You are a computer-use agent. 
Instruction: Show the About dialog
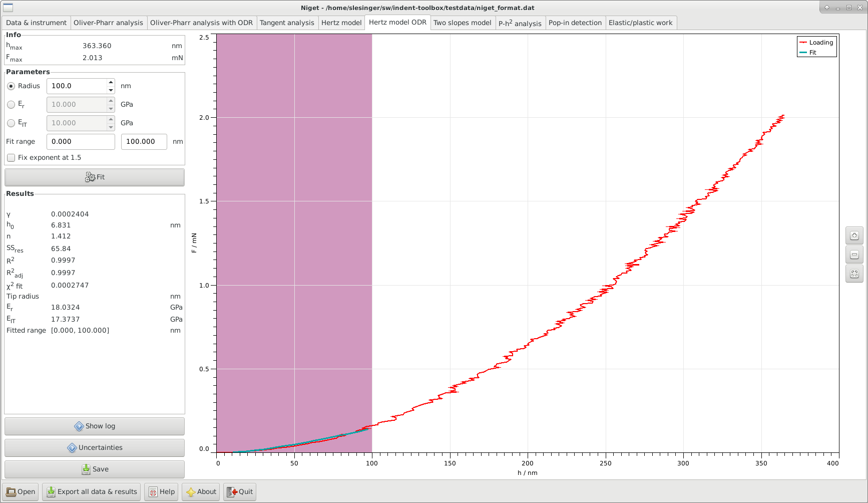[201, 492]
